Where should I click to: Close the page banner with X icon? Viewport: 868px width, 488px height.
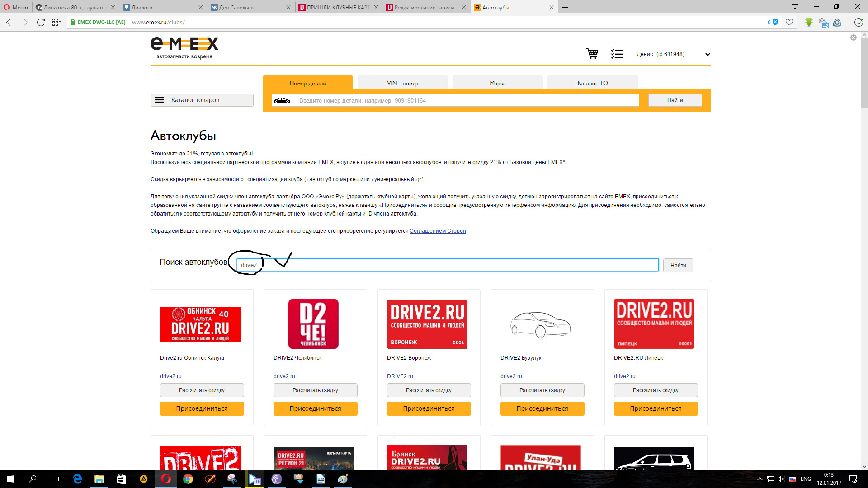(853, 38)
